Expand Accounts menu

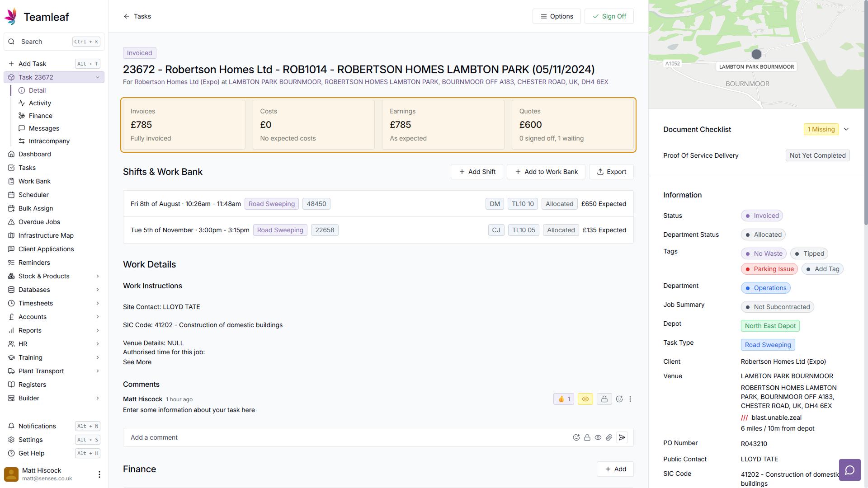(98, 317)
